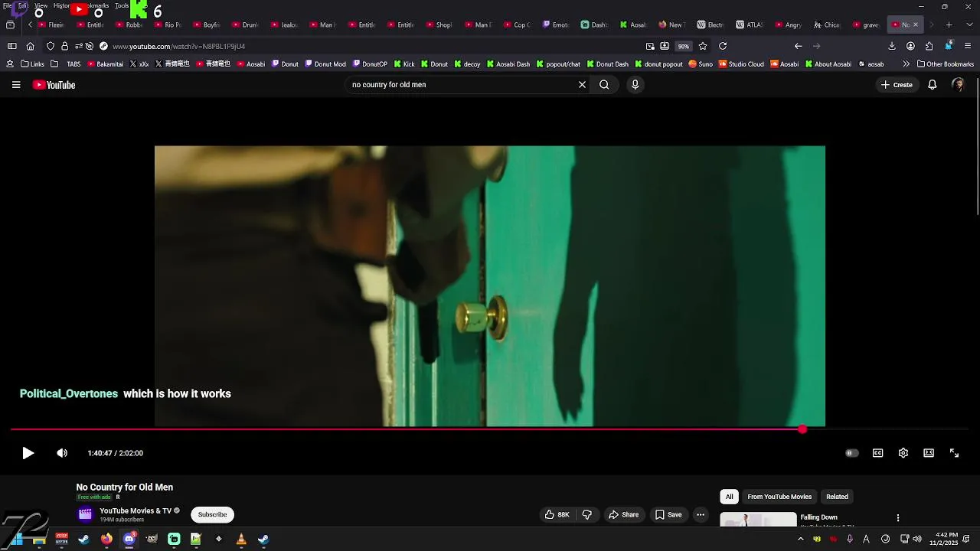
Task: Open the Falling Down suggested video thumbnail
Action: (758, 520)
